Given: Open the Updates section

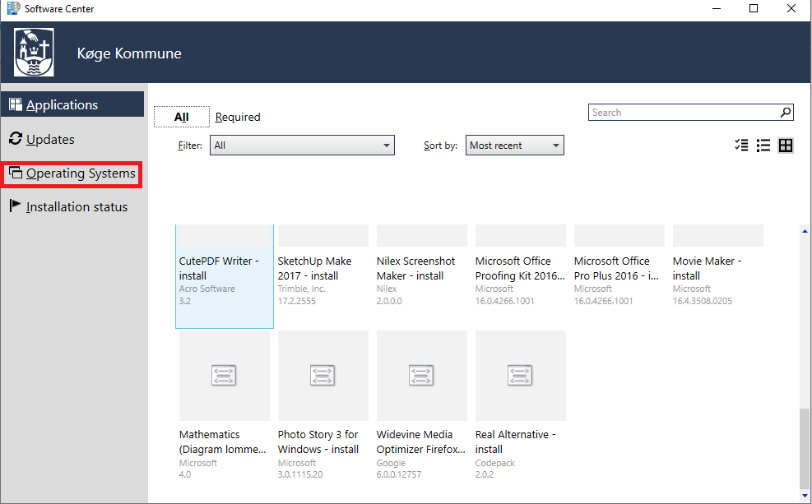Looking at the screenshot, I should 50,139.
